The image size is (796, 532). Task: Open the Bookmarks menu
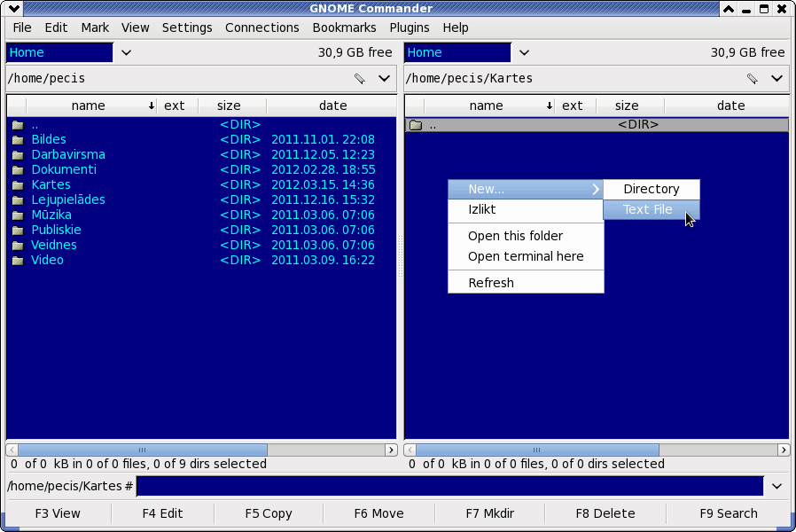[344, 27]
